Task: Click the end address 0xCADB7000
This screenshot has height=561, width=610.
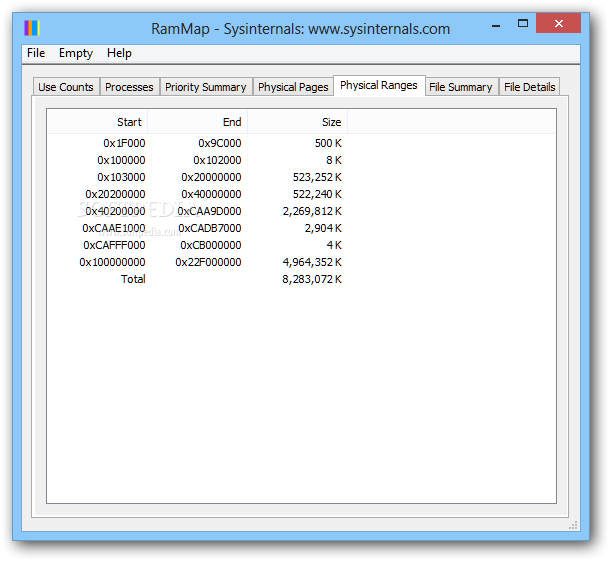Action: coord(210,228)
